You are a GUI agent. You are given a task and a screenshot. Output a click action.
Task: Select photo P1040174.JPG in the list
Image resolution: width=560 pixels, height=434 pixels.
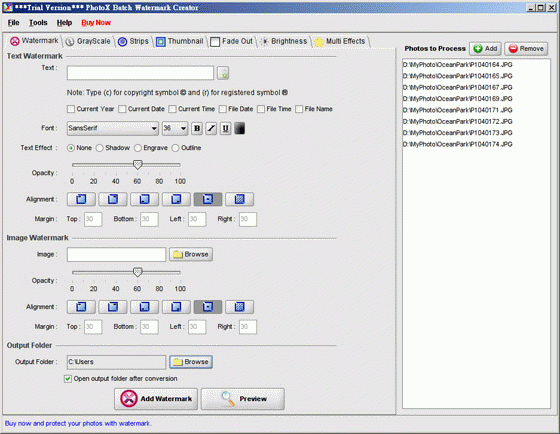pyautogui.click(x=458, y=144)
